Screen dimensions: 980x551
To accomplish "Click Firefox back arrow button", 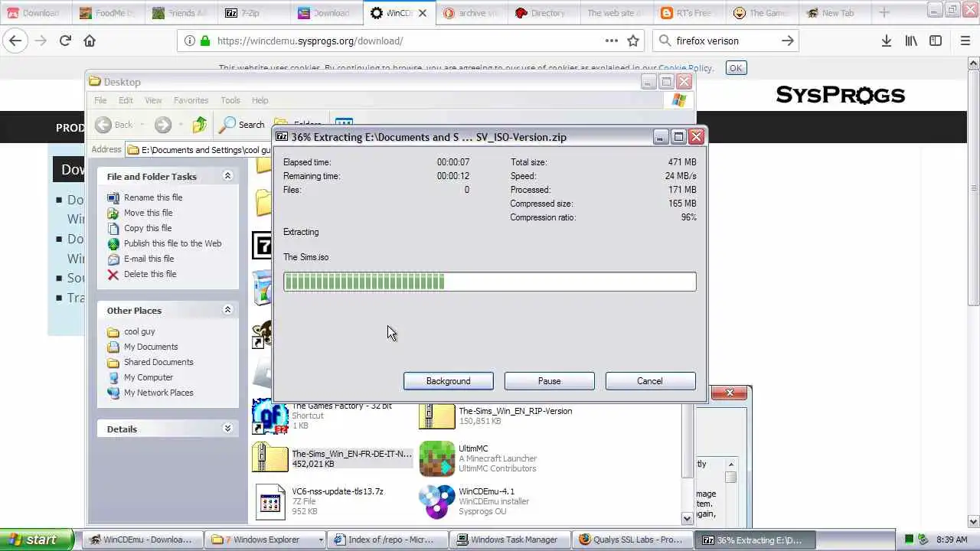I will 15,41.
